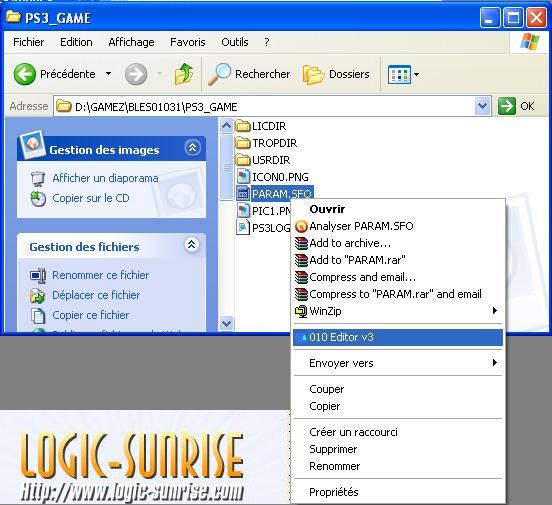Open the Edition menu
552x505 pixels.
76,42
